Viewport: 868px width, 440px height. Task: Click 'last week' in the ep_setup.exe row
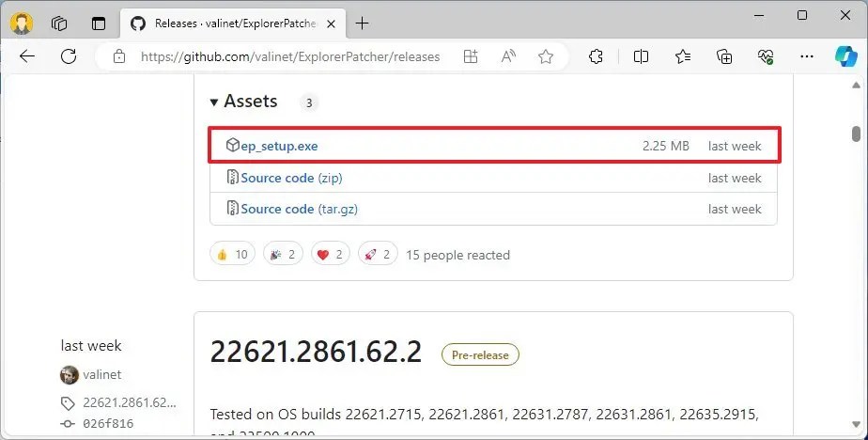coord(735,146)
